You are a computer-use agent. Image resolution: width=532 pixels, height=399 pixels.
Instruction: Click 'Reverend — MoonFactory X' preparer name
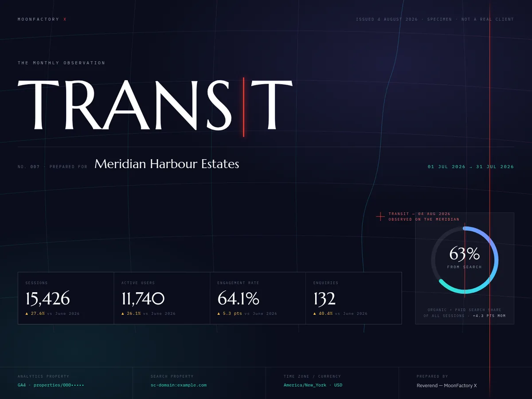point(446,386)
